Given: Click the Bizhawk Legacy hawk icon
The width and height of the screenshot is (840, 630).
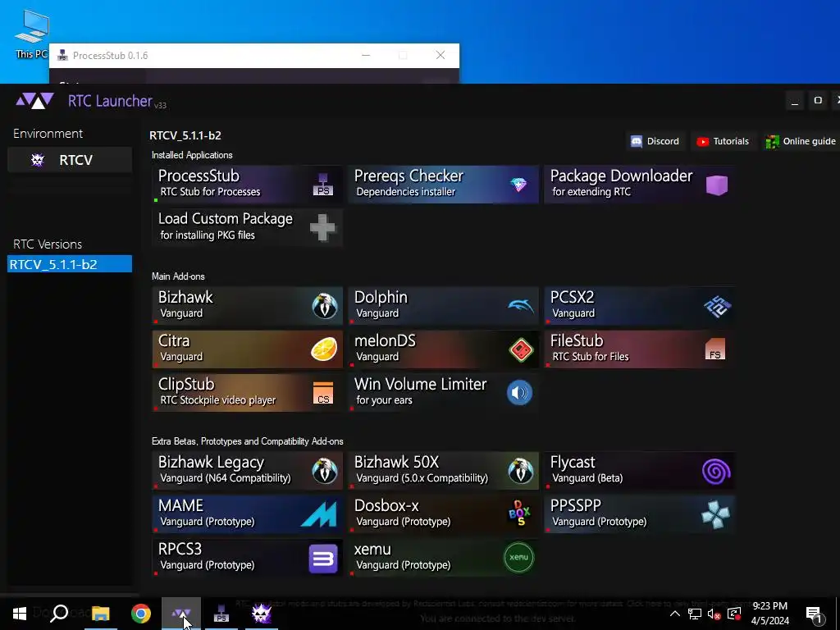Looking at the screenshot, I should (325, 471).
